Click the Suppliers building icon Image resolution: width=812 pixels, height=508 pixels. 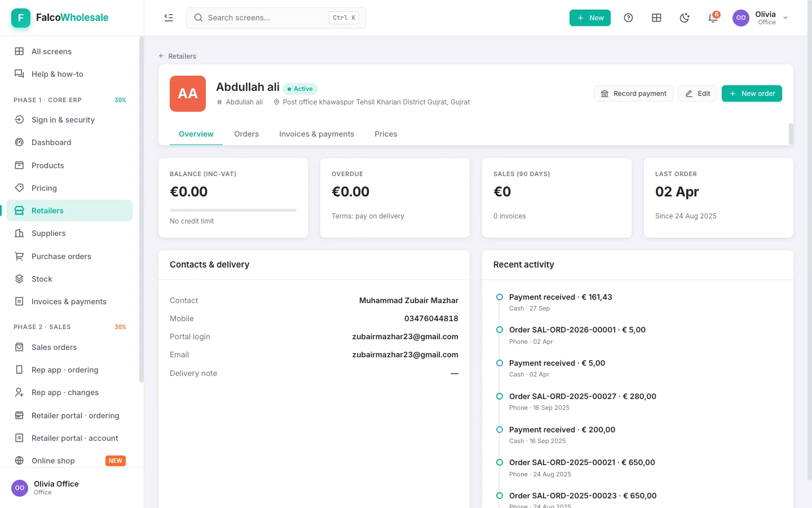(x=19, y=233)
